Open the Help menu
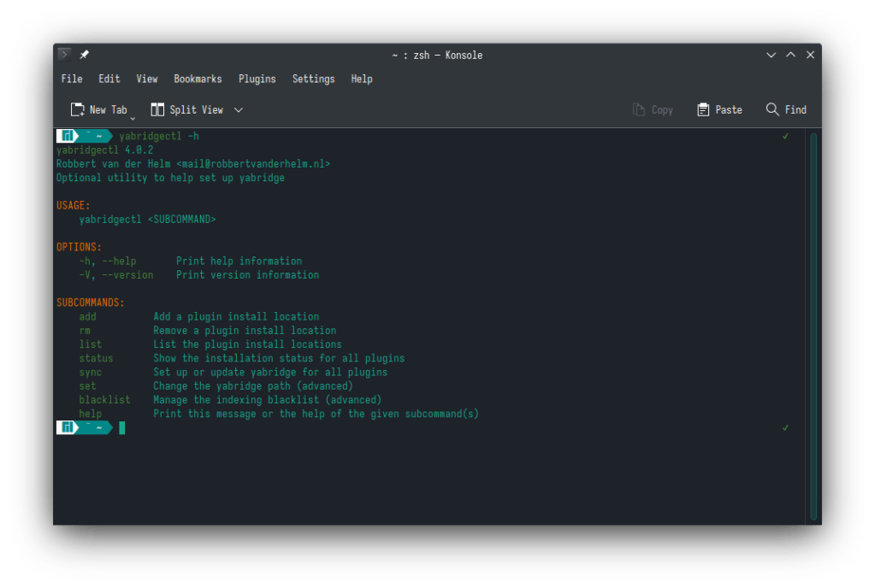The height and width of the screenshot is (588, 875). [x=362, y=79]
